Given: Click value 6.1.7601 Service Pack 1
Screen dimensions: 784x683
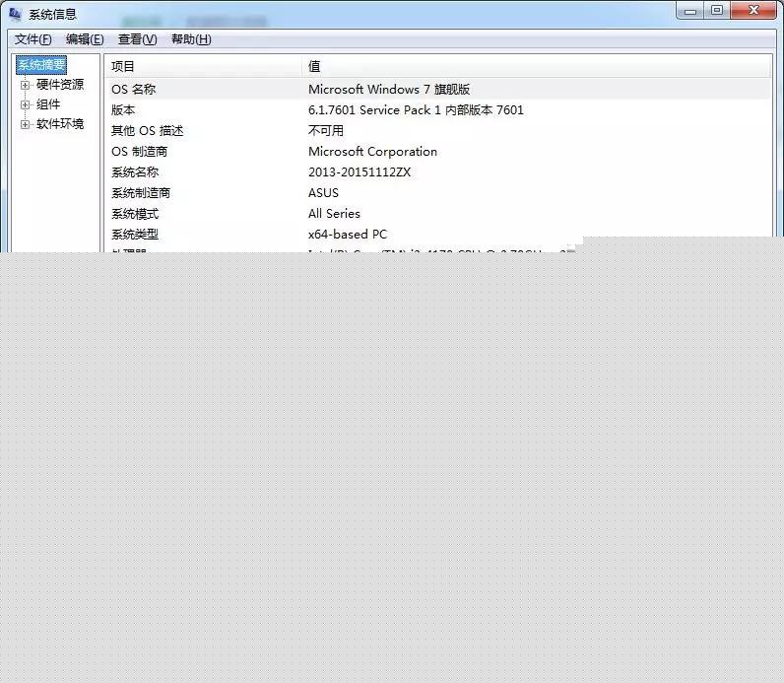Looking at the screenshot, I should (x=374, y=110).
